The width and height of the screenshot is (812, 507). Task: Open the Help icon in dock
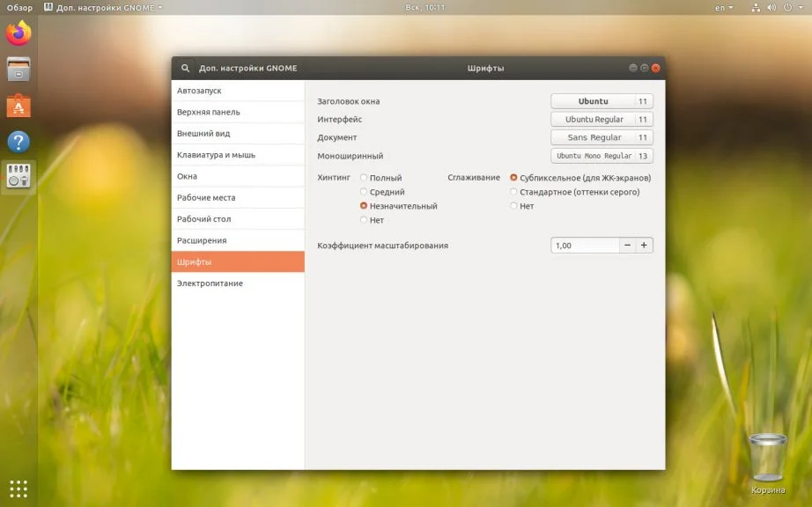pos(18,142)
